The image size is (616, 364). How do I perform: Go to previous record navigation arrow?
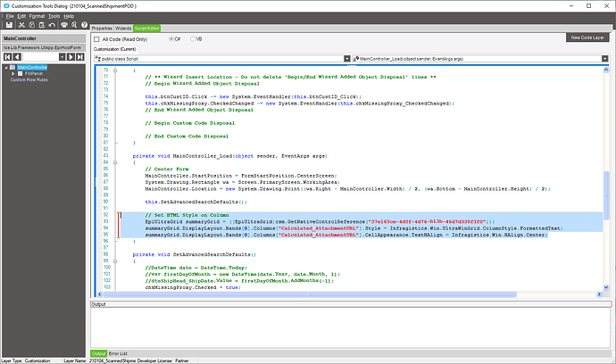(x=17, y=57)
